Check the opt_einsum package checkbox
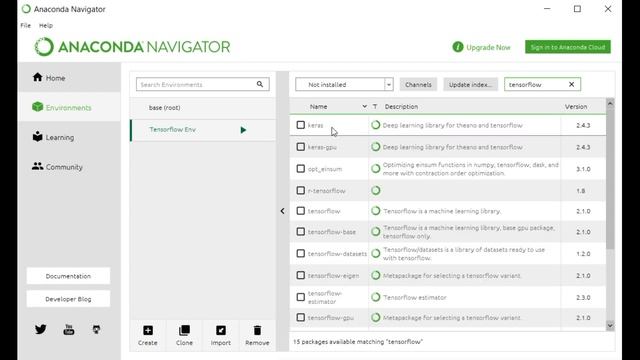The height and width of the screenshot is (360, 640). point(301,169)
